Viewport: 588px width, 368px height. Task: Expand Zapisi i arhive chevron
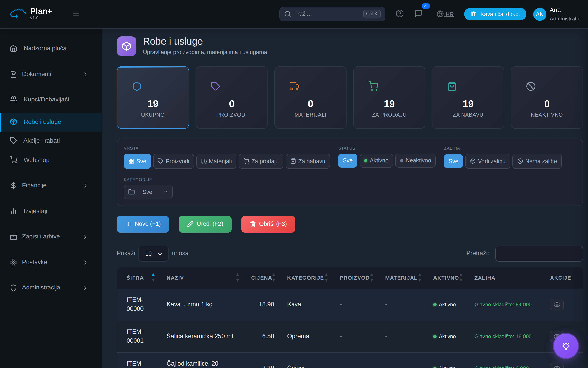coord(85,237)
